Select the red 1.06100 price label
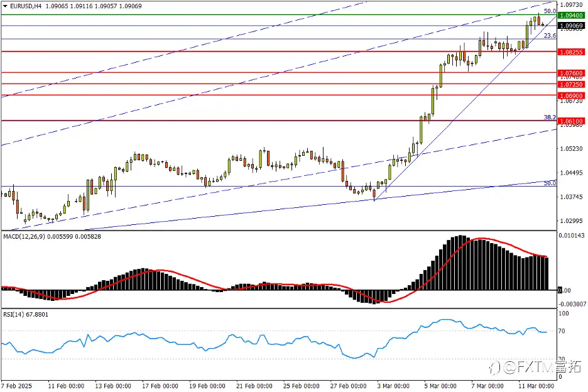 [x=571, y=121]
